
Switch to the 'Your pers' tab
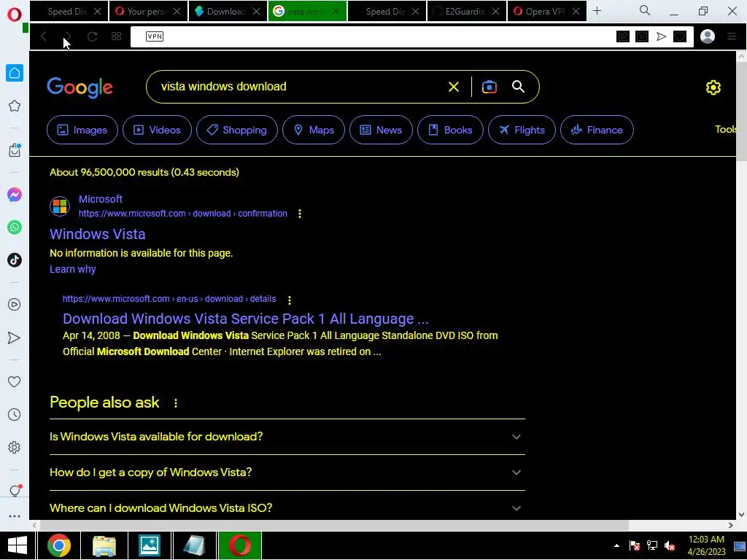148,12
